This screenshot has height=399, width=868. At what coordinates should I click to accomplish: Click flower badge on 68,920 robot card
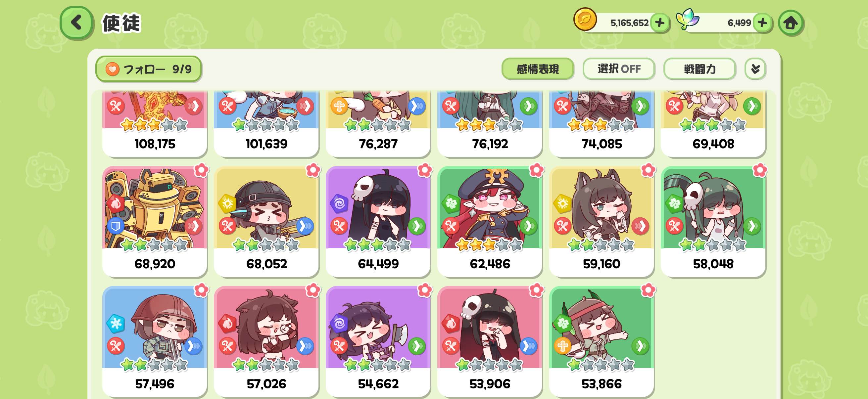point(201,170)
